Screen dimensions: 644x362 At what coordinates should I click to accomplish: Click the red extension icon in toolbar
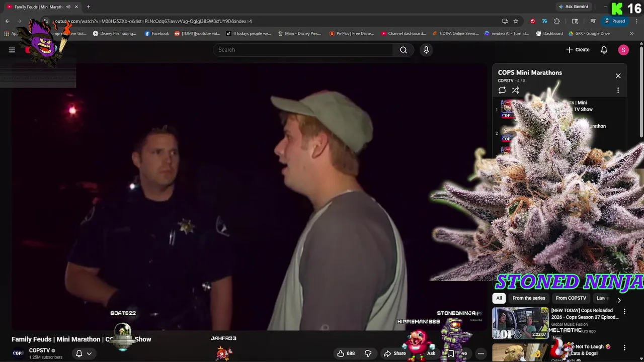click(532, 21)
